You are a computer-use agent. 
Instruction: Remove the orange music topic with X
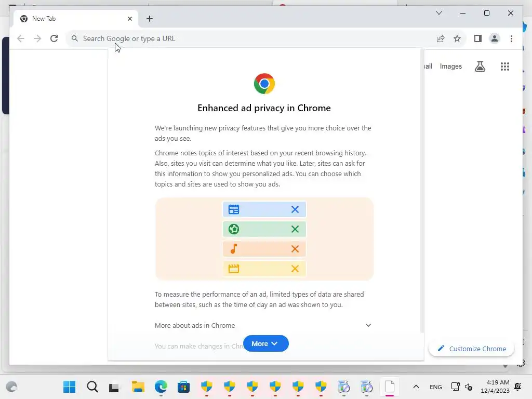pos(295,249)
